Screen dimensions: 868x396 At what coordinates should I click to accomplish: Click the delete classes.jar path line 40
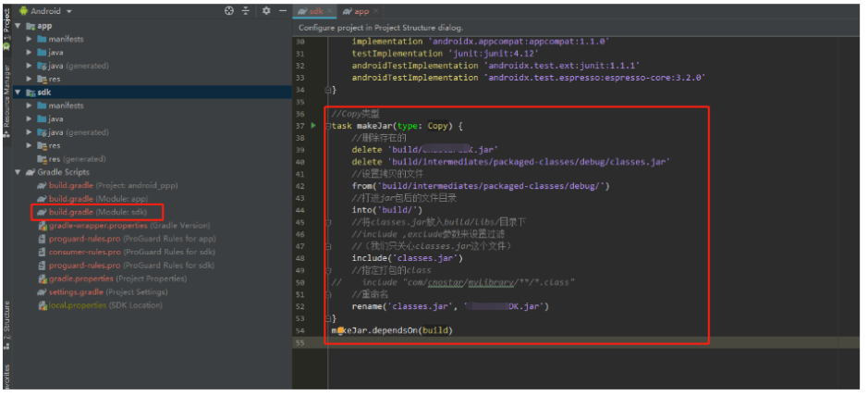[511, 162]
